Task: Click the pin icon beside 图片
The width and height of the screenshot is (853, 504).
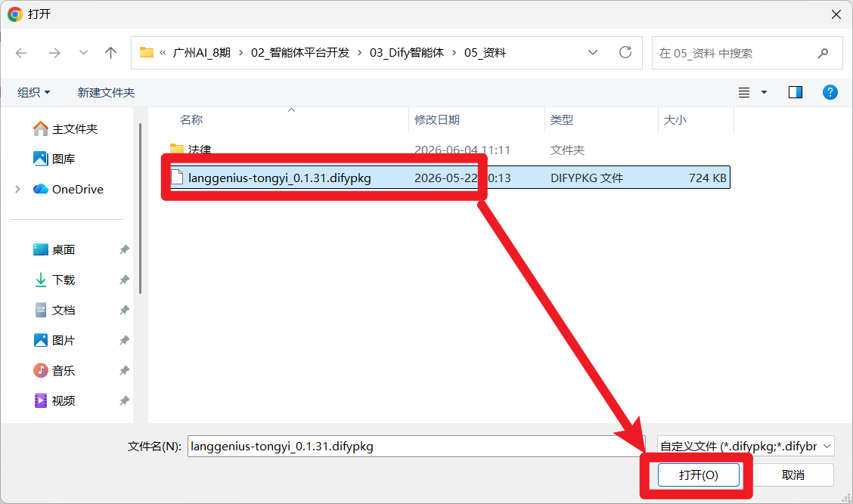Action: click(x=124, y=340)
